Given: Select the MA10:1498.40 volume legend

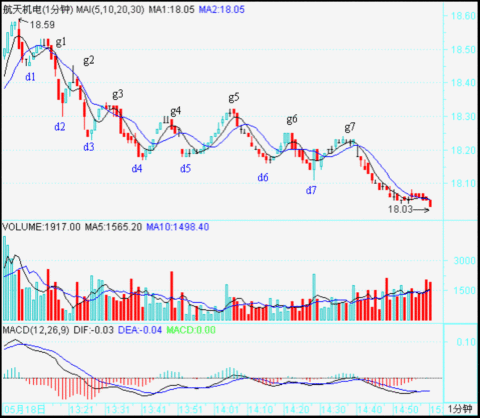Looking at the screenshot, I should 178,227.
